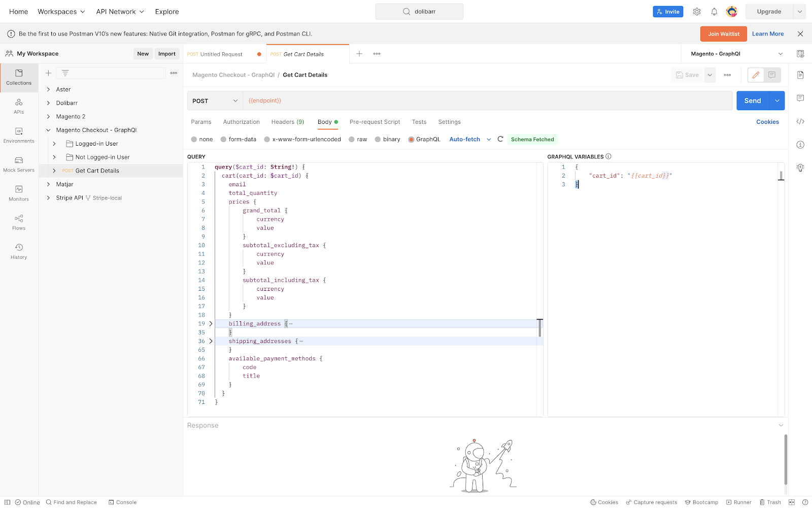Select the binary body type
This screenshot has height=508, width=812.
(378, 139)
